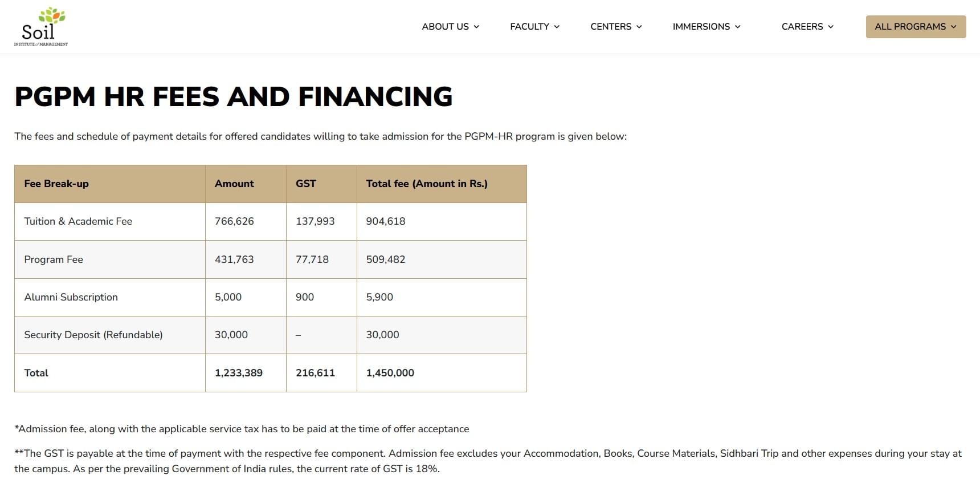Open the CAREERS menu
980x479 pixels.
802,27
